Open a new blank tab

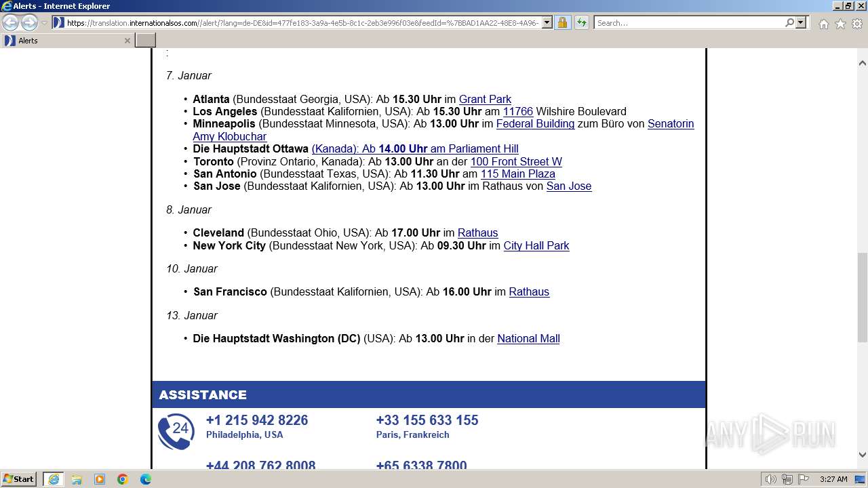(146, 41)
